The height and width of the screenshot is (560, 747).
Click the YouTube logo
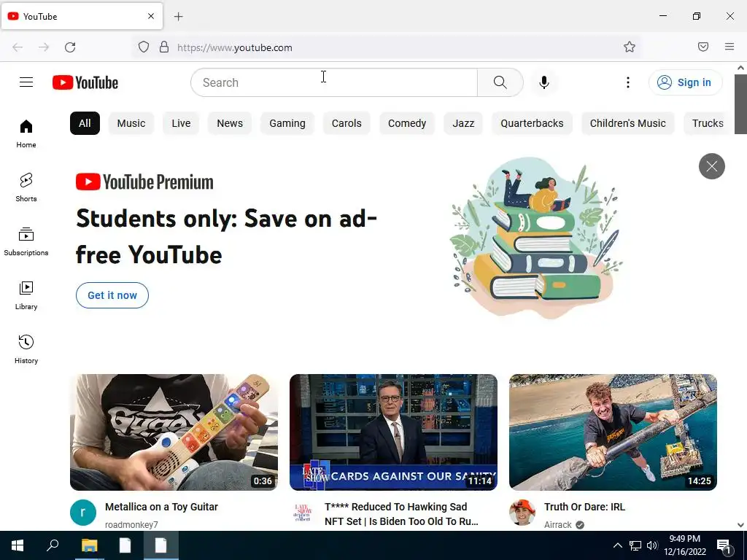[x=85, y=82]
